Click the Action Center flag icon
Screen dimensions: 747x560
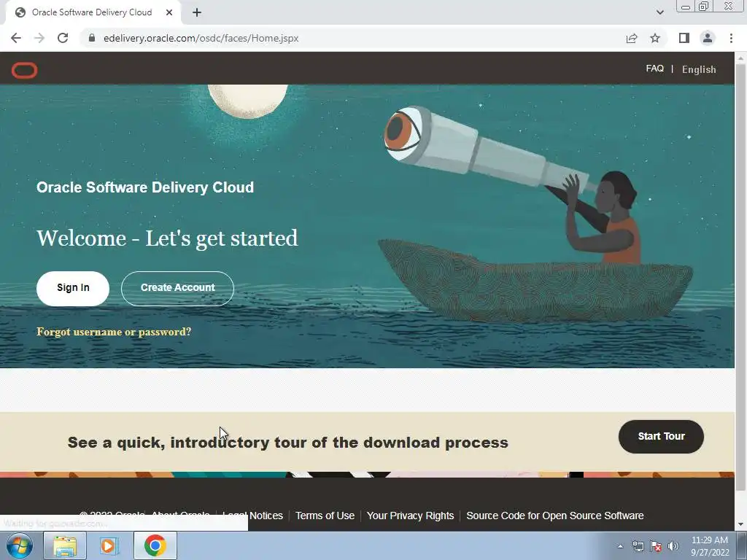[656, 546]
